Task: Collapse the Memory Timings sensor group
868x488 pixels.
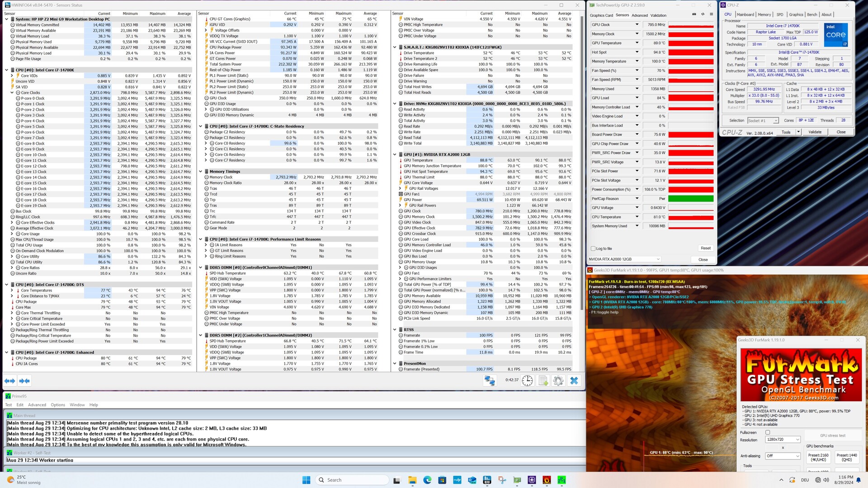Action: click(201, 172)
